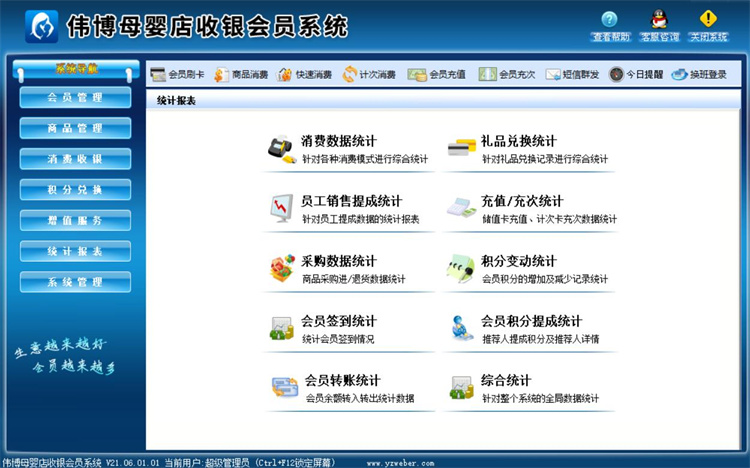
Task: Click description 针对整个系统的全局数据统计
Action: [540, 398]
